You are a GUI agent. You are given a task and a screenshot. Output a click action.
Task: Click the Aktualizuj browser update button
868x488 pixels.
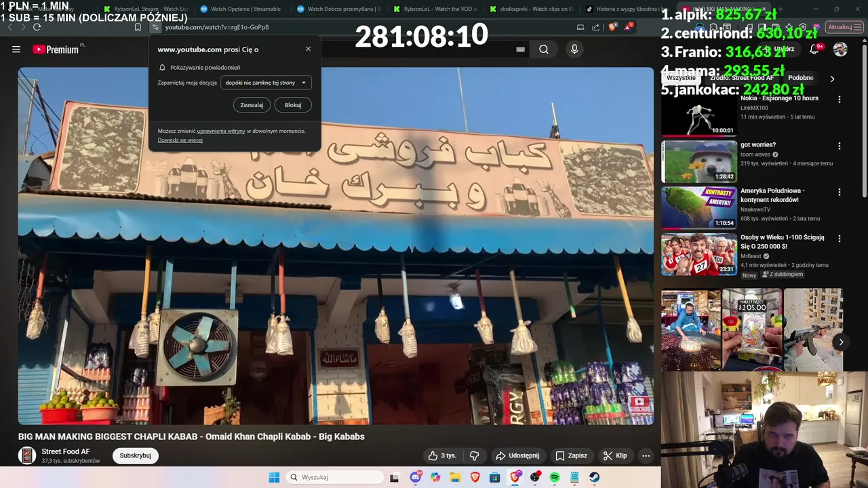(844, 27)
